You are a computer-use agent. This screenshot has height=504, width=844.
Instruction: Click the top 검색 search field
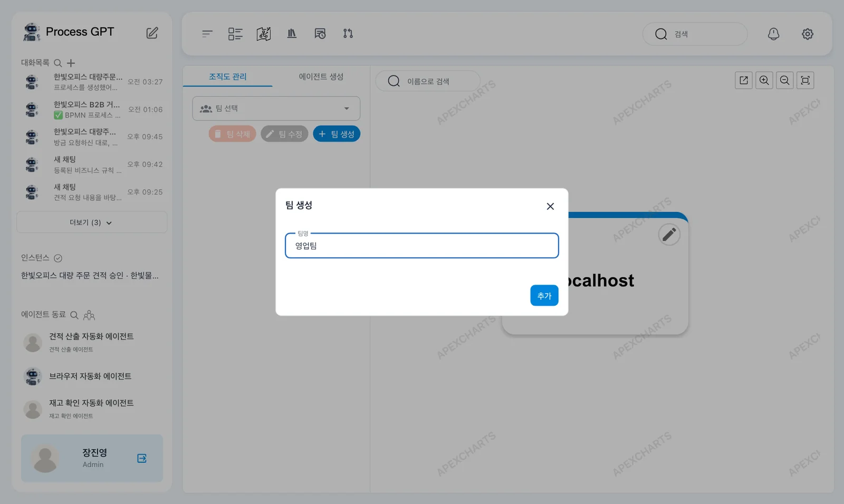695,34
